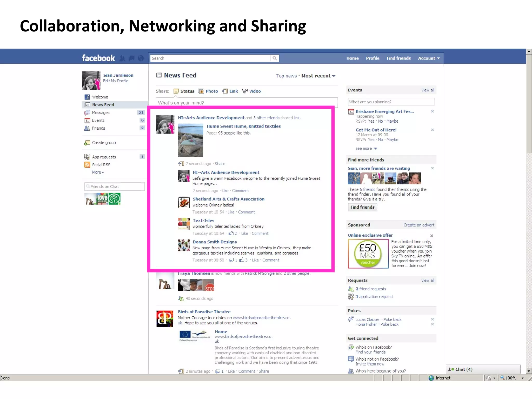
Task: Click View all next to Events
Action: [428, 90]
